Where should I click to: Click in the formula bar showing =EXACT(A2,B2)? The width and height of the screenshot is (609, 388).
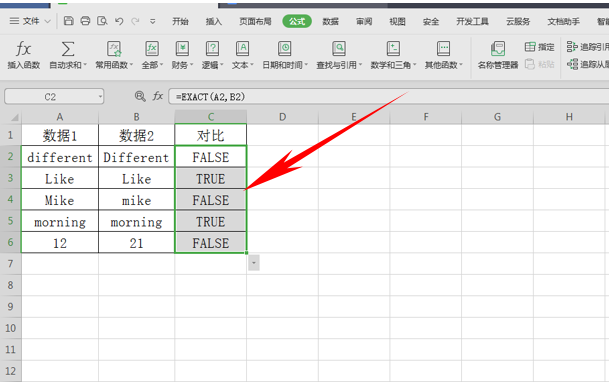388,96
